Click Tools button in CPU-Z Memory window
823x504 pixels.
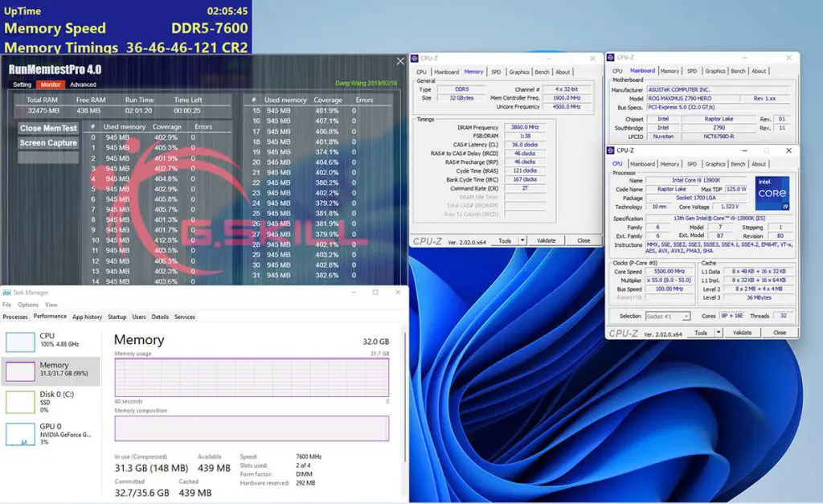[505, 240]
